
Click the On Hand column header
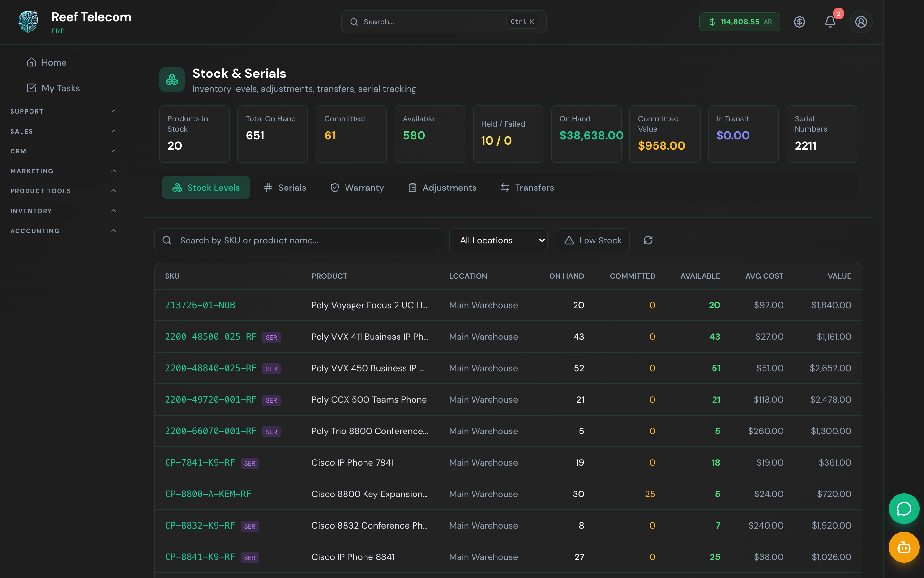[x=566, y=276]
